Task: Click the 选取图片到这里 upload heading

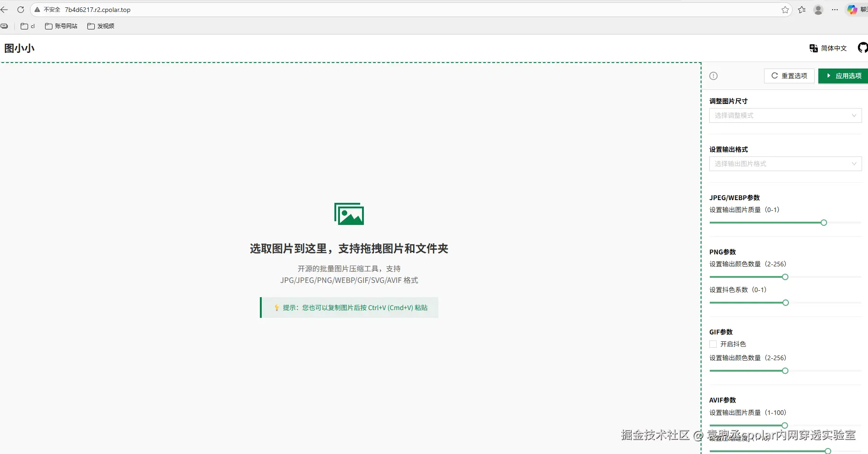Action: (x=349, y=249)
